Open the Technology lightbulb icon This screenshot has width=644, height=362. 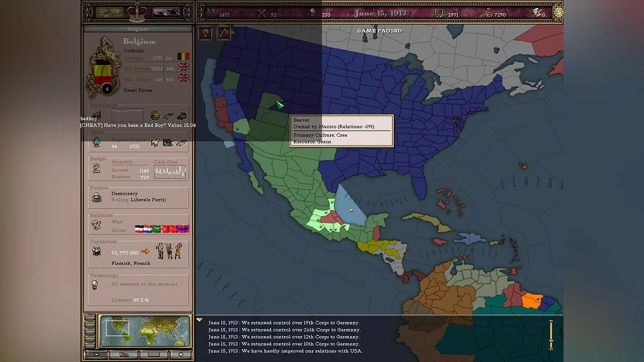pos(96,285)
